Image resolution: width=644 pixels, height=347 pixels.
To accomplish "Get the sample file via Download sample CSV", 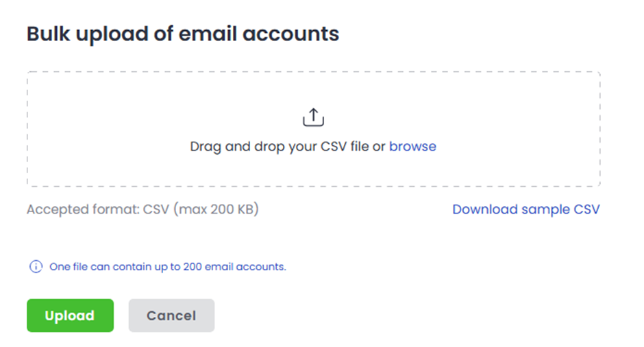I will [525, 209].
